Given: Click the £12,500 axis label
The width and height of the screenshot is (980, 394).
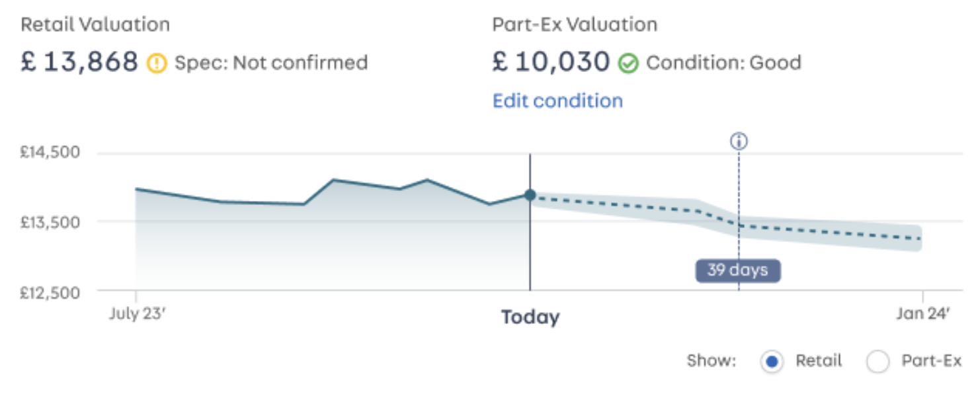Looking at the screenshot, I should coord(50,292).
